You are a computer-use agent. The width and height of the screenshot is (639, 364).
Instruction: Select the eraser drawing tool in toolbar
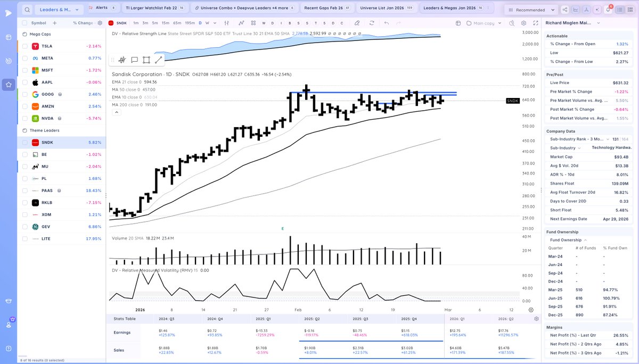pyautogui.click(x=357, y=23)
